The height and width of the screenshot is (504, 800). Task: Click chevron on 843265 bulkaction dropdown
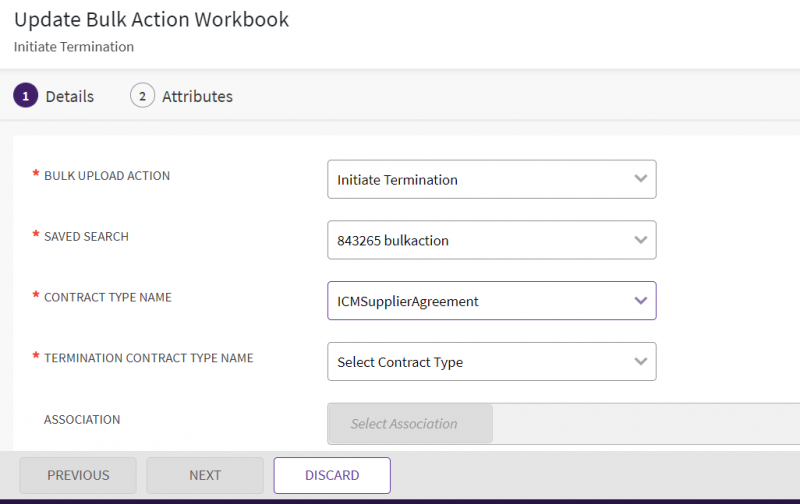coord(641,240)
